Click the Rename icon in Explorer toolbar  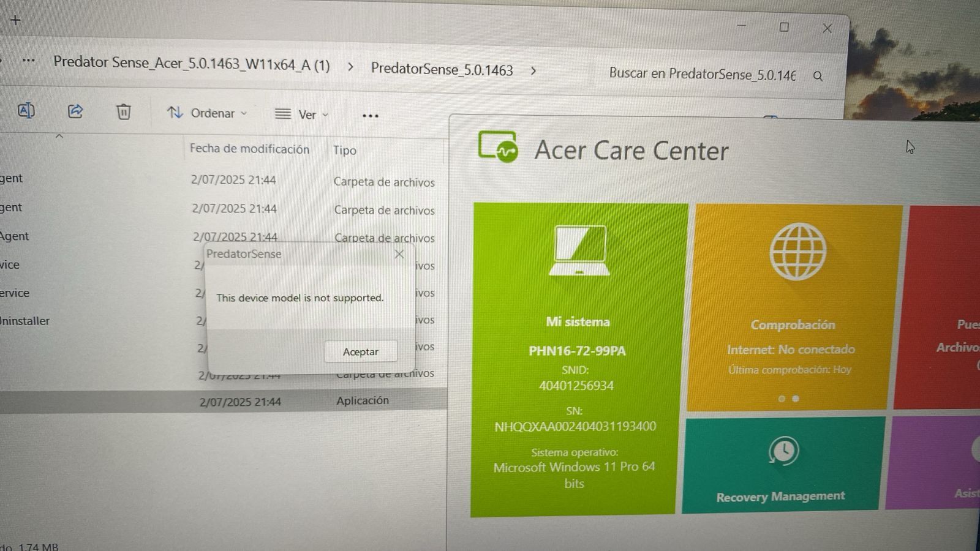(26, 110)
